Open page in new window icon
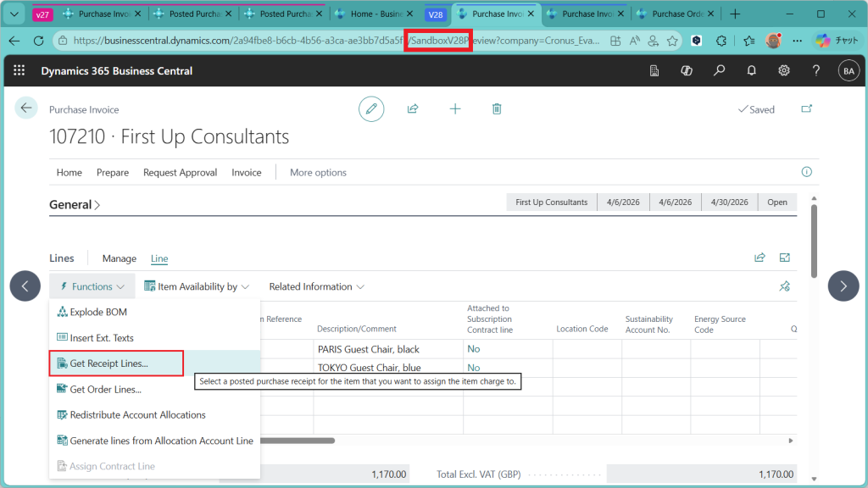868x488 pixels. coord(806,109)
